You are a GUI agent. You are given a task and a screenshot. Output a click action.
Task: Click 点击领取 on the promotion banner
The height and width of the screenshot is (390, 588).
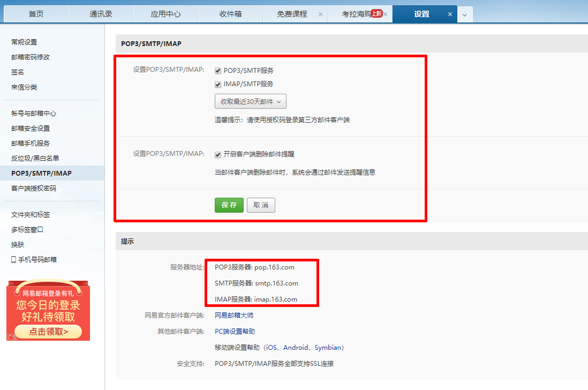(x=47, y=332)
